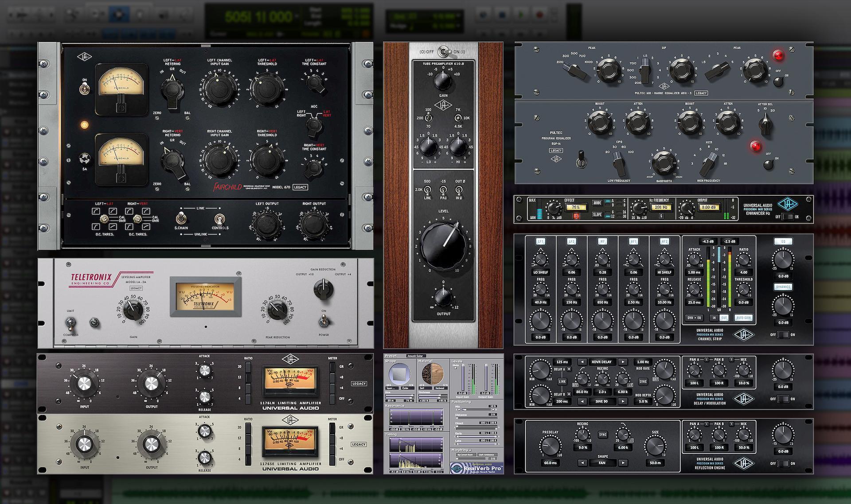Click the M mute icon next to Delay A
This screenshot has height=504, width=851.
tap(569, 369)
